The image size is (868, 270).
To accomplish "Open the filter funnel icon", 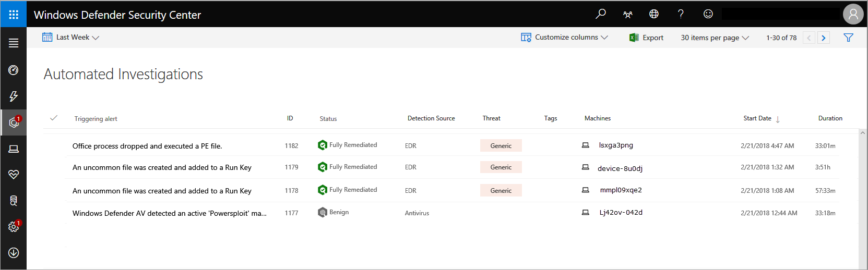I will [848, 38].
